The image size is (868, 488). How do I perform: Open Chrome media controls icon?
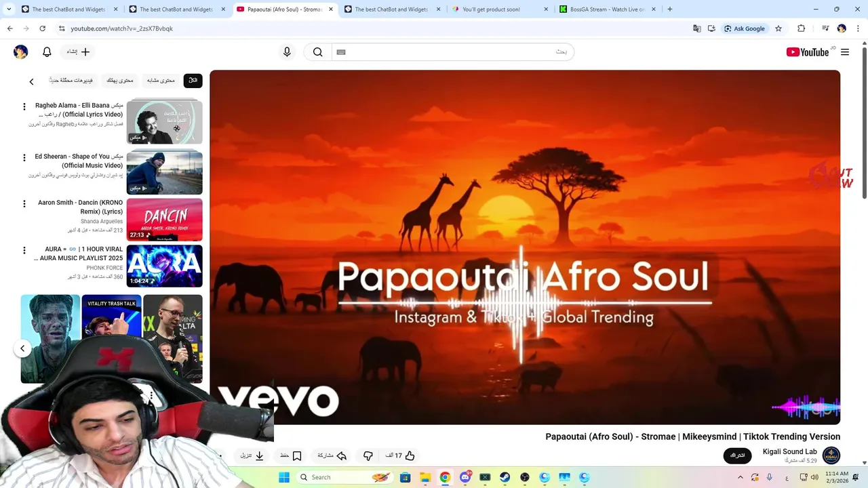coord(825,28)
